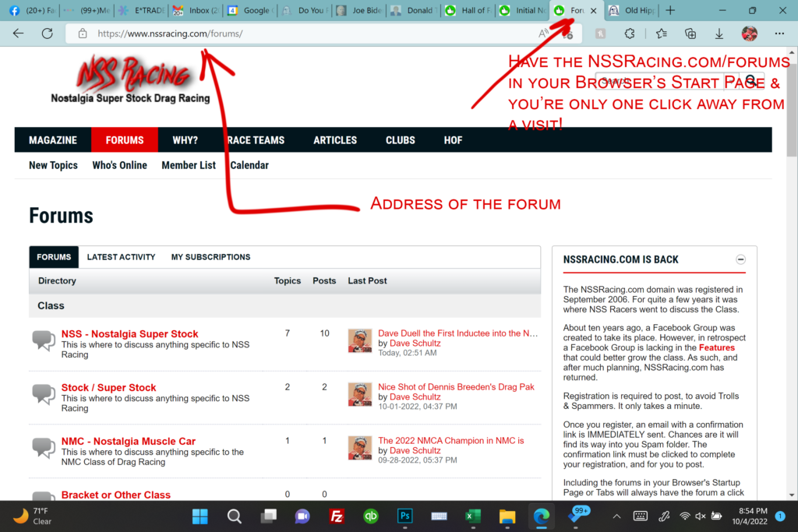Close the active Forums browser tab

[593, 11]
